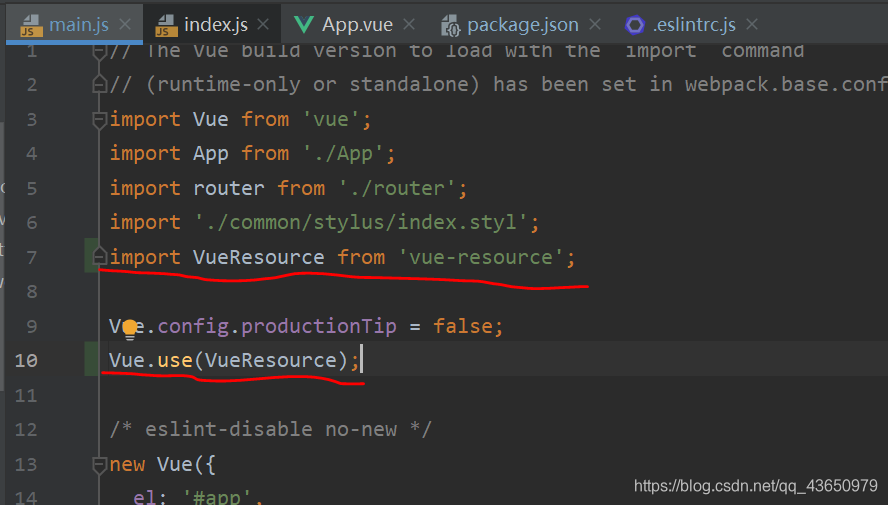
Task: Click the './App' string on line 4
Action: (344, 154)
